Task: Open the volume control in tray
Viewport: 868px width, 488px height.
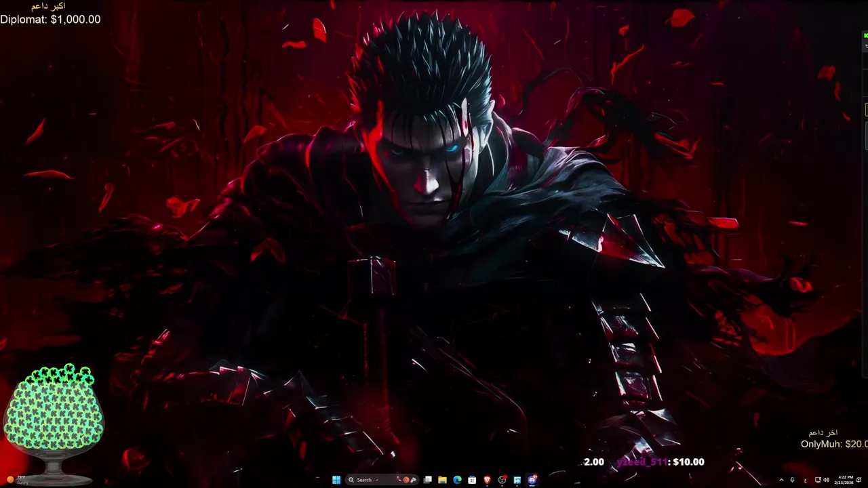Action: [x=826, y=480]
